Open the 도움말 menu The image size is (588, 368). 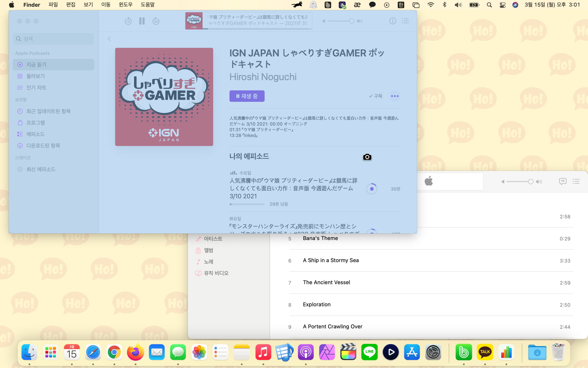147,5
